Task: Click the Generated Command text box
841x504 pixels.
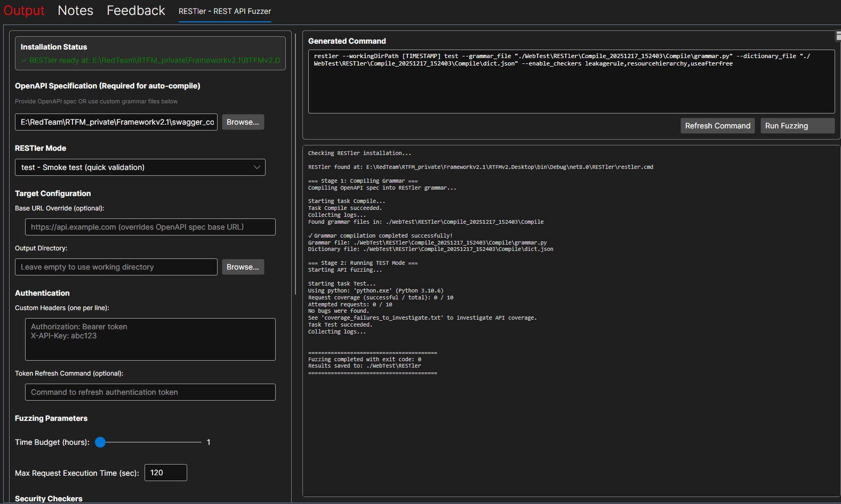Action: point(571,82)
